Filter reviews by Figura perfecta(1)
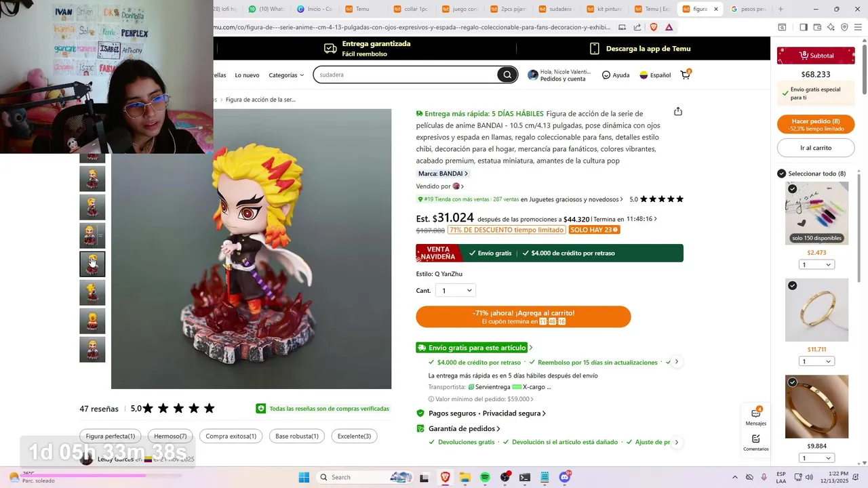Viewport: 868px width, 488px height. 110,436
